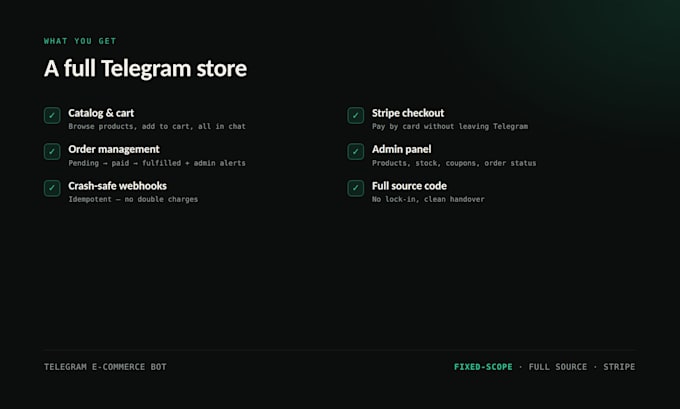
Task: Select the 'Admin panel' title
Action: pos(402,150)
